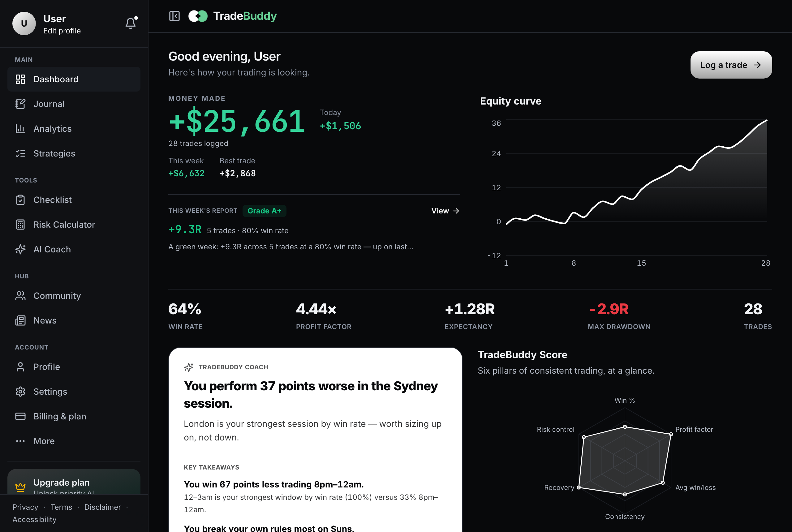The height and width of the screenshot is (532, 792).
Task: Click the Risk Calculator icon
Action: [x=20, y=225]
